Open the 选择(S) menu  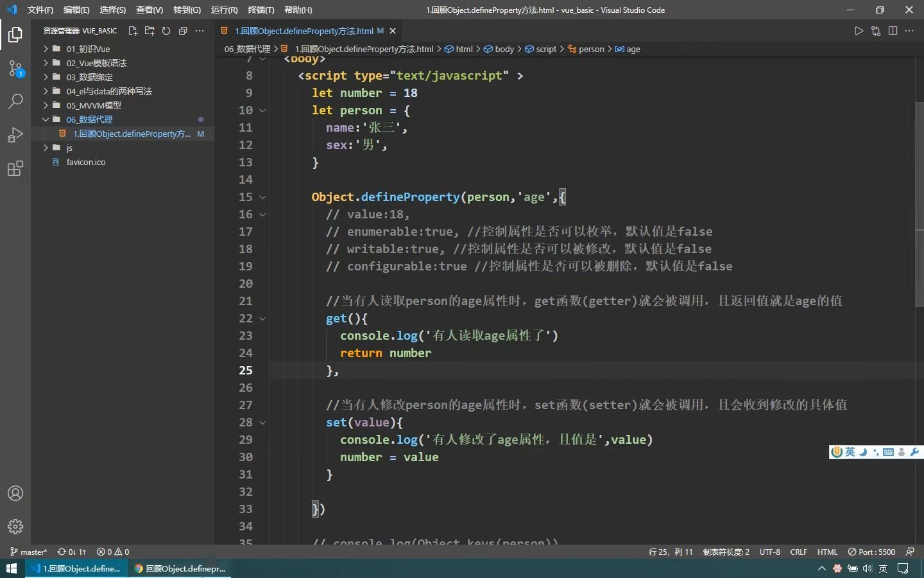[x=113, y=10]
